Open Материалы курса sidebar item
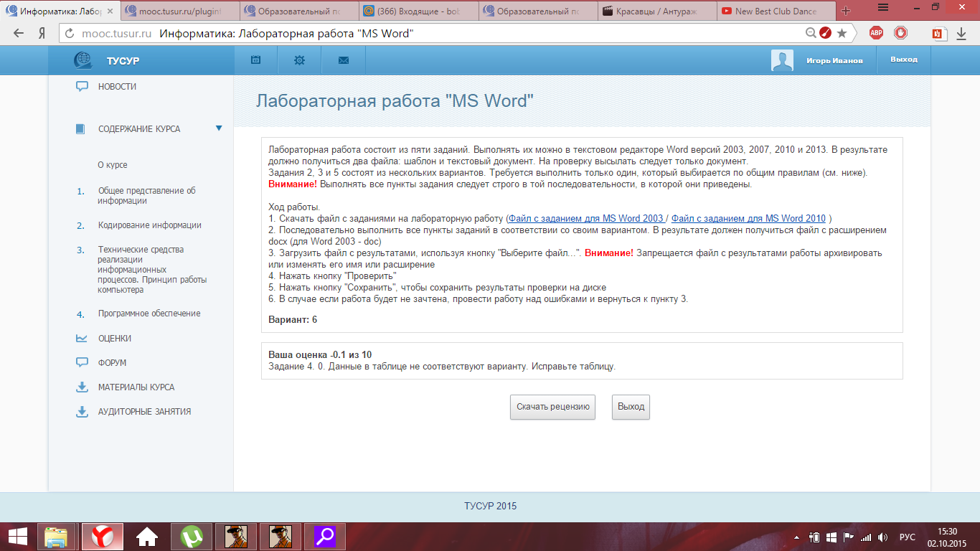 (136, 387)
